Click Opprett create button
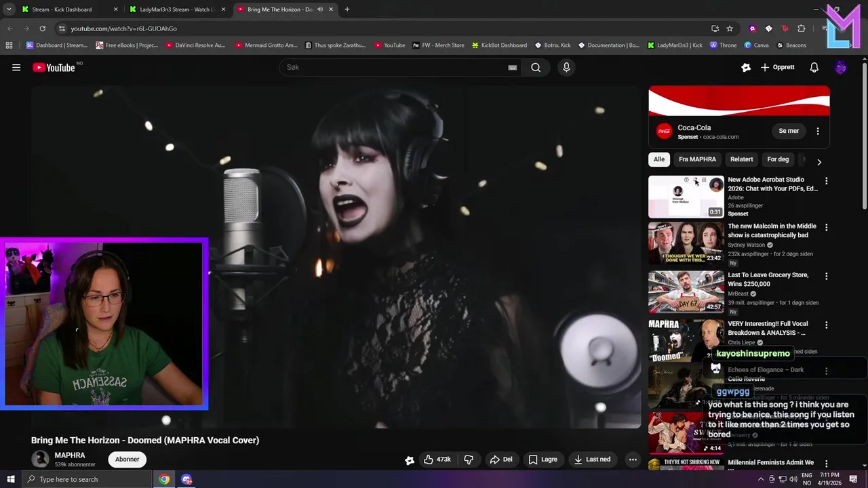Viewport: 868px width, 488px height. pos(777,67)
